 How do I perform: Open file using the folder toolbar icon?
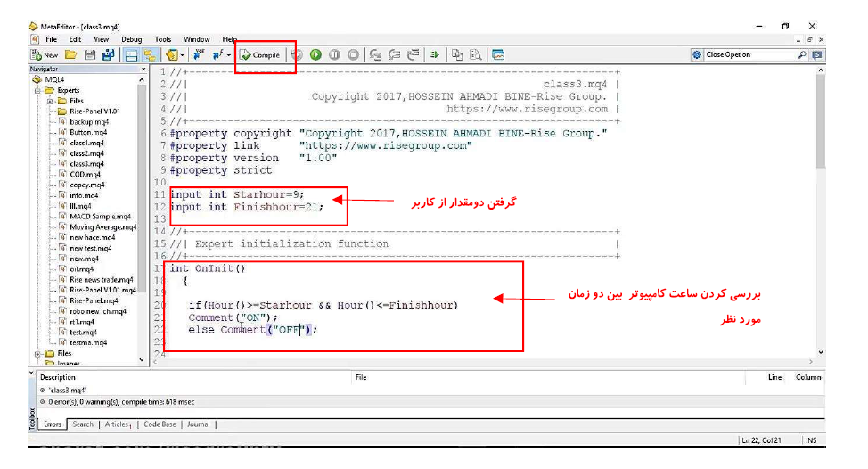point(71,54)
